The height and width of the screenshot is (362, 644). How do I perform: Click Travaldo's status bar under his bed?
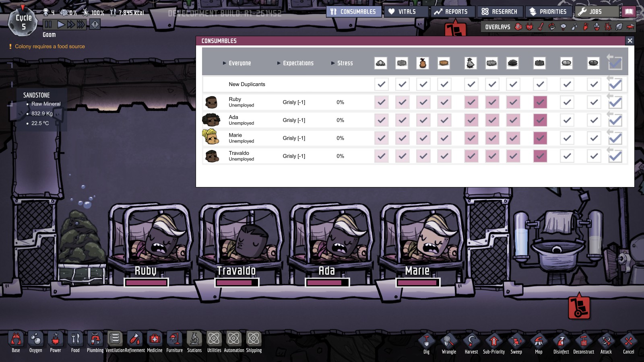[x=237, y=283]
